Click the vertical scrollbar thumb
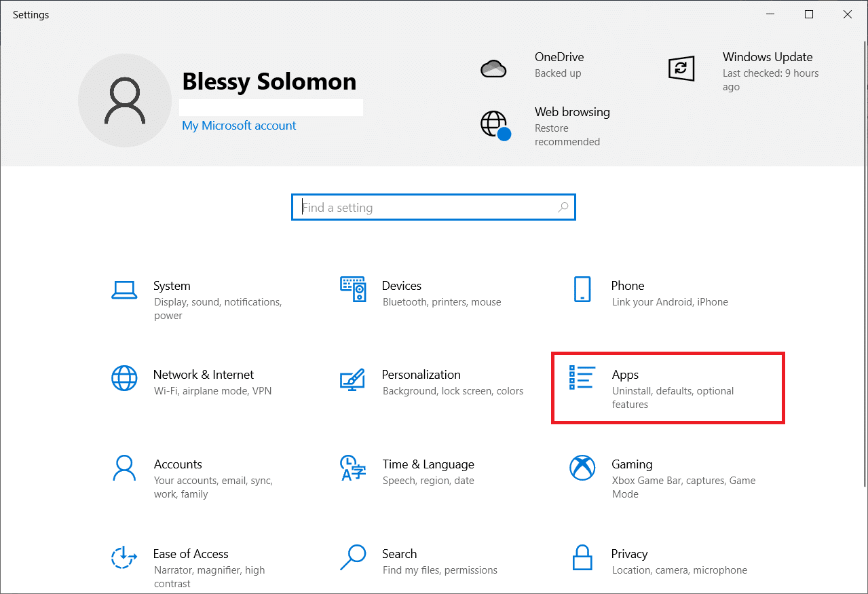The width and height of the screenshot is (868, 594). pyautogui.click(x=864, y=263)
